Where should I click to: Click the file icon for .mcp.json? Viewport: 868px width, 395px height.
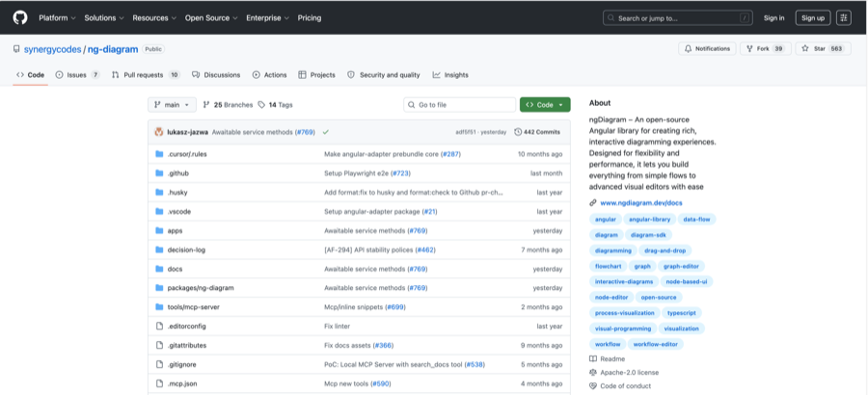159,384
